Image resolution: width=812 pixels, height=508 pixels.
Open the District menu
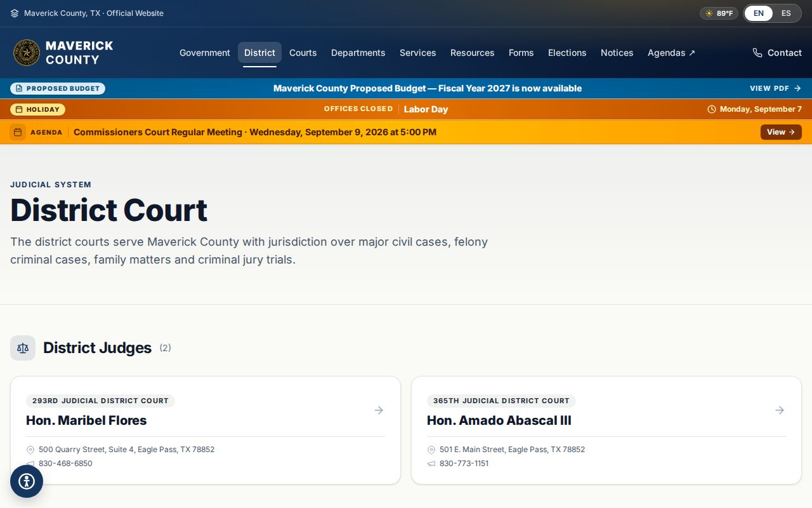(259, 53)
